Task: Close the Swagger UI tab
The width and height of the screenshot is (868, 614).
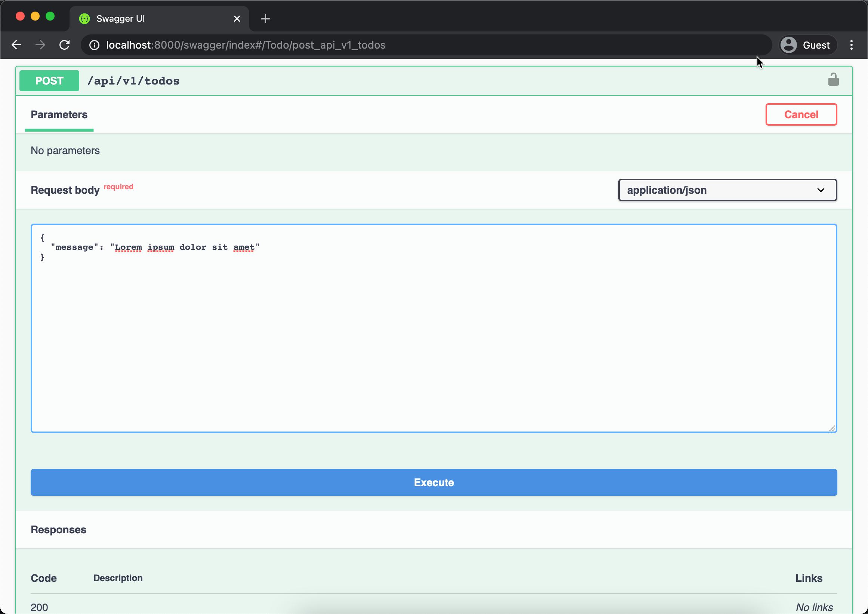Action: (x=237, y=19)
